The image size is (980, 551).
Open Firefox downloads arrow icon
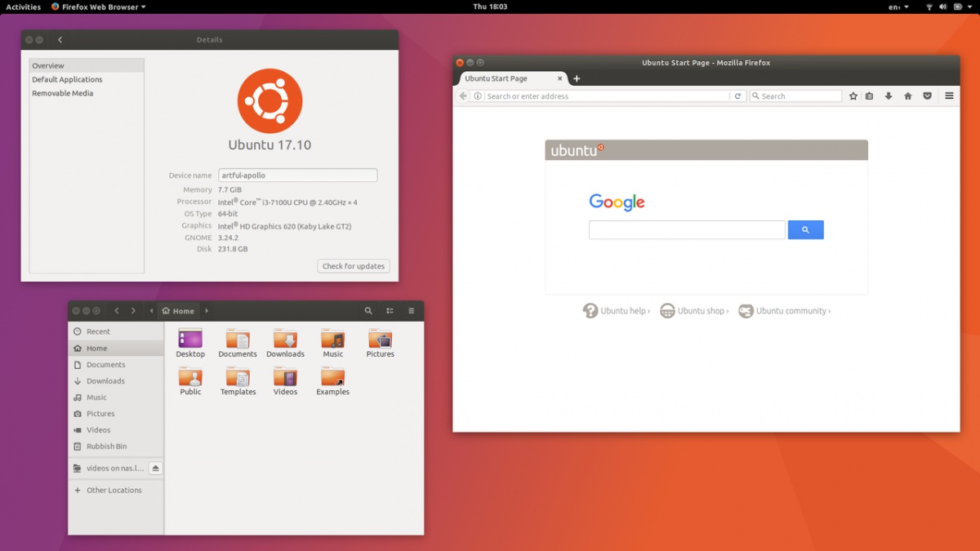889,96
